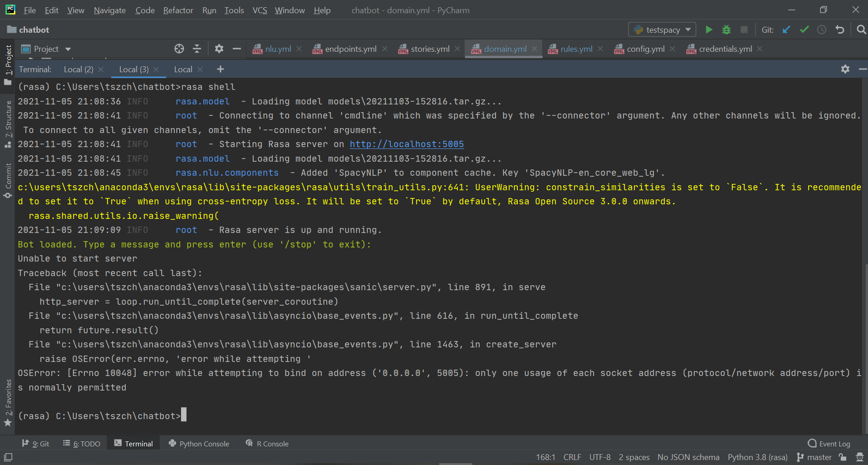Expand the Project view dropdown
The width and height of the screenshot is (868, 465).
pos(68,49)
